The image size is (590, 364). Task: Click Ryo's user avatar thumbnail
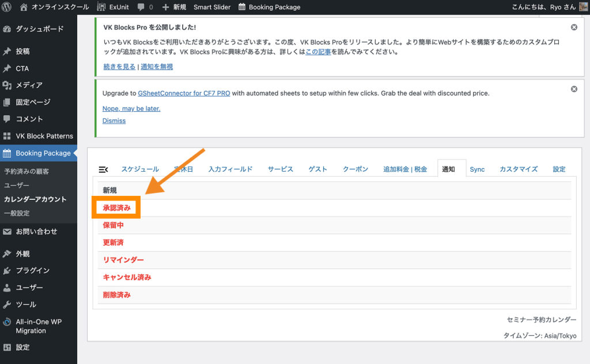583,7
